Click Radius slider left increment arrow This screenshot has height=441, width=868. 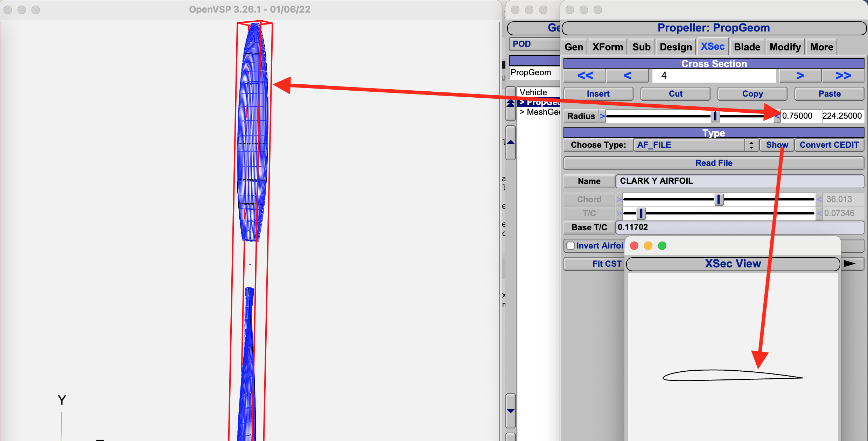pos(602,116)
